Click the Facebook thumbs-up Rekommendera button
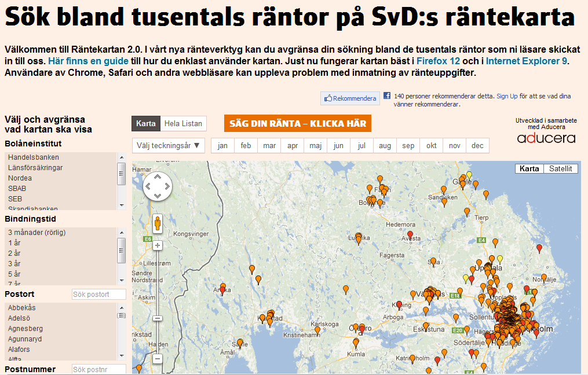 click(350, 98)
